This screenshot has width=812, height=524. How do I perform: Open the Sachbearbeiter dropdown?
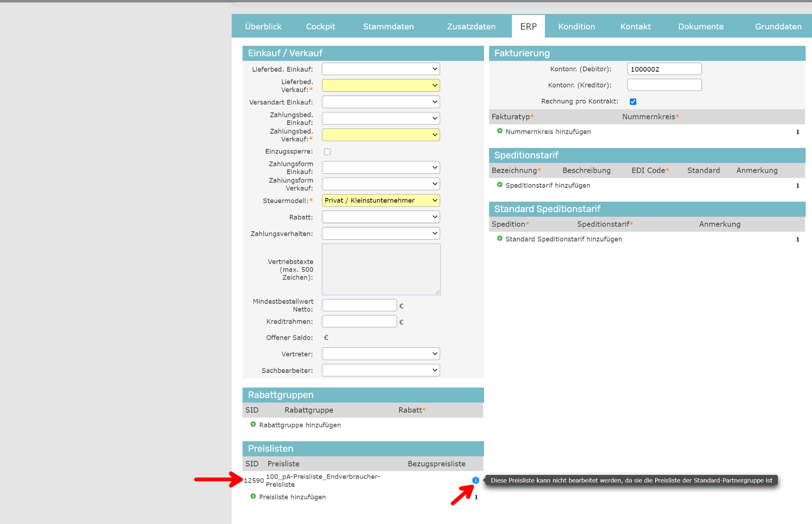tap(380, 370)
